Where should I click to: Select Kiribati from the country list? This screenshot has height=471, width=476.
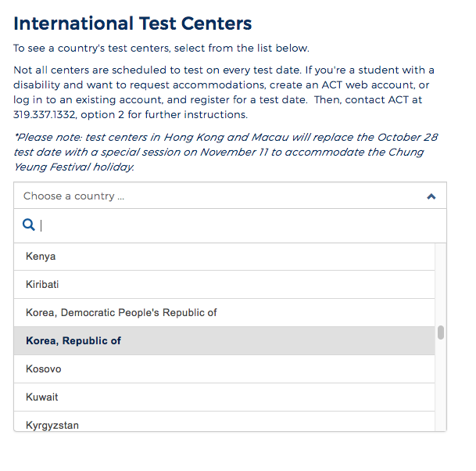(224, 285)
